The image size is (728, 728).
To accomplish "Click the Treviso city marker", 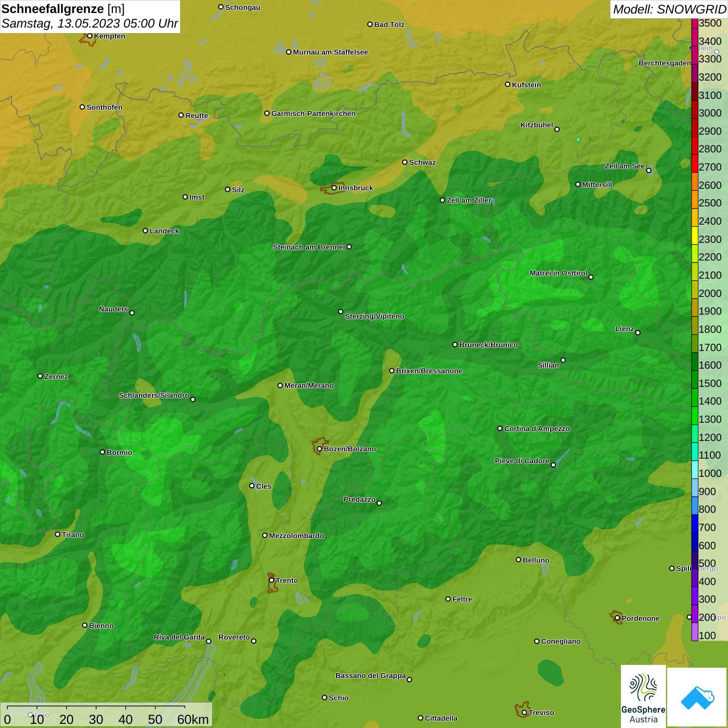I will point(524,712).
